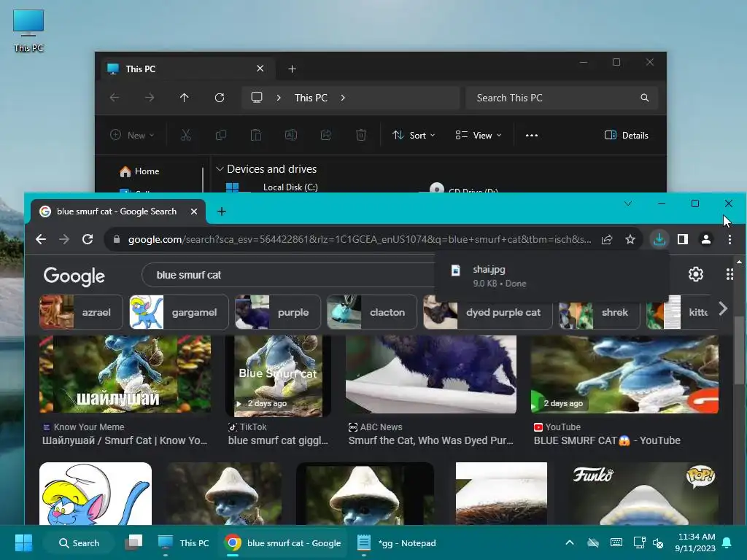Go forward in Chrome

point(64,239)
